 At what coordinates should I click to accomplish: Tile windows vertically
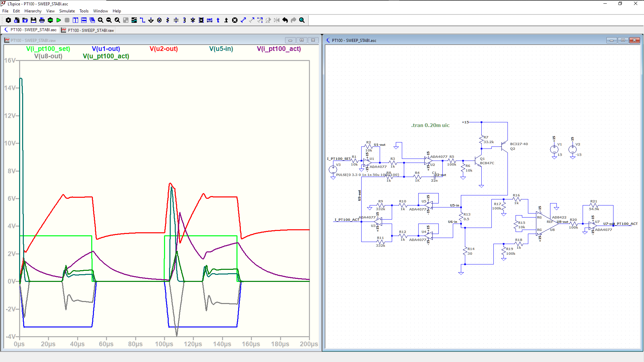coord(75,20)
